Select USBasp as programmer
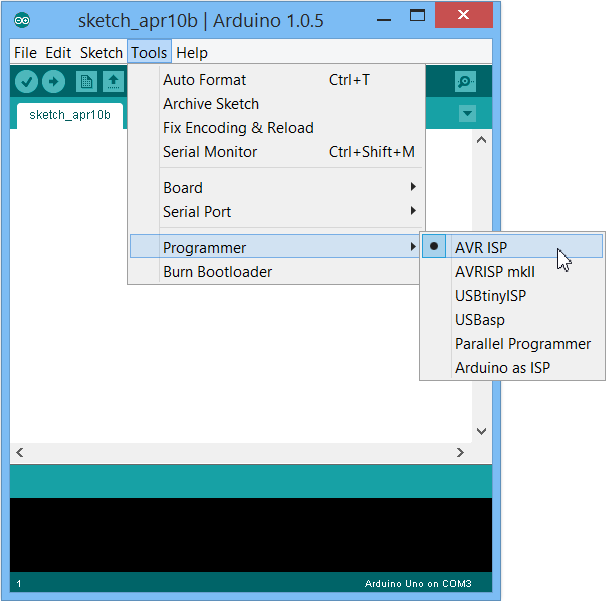Image resolution: width=606 pixels, height=601 pixels. pyautogui.click(x=512, y=320)
